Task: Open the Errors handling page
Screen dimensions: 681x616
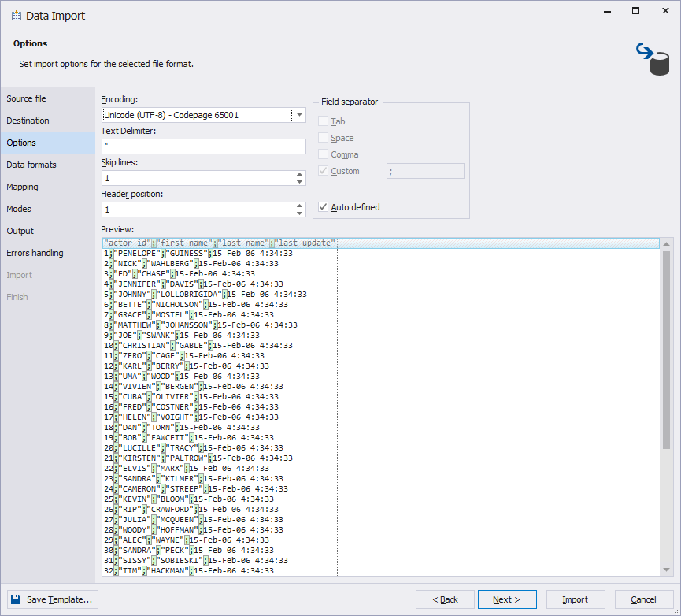Action: click(35, 253)
